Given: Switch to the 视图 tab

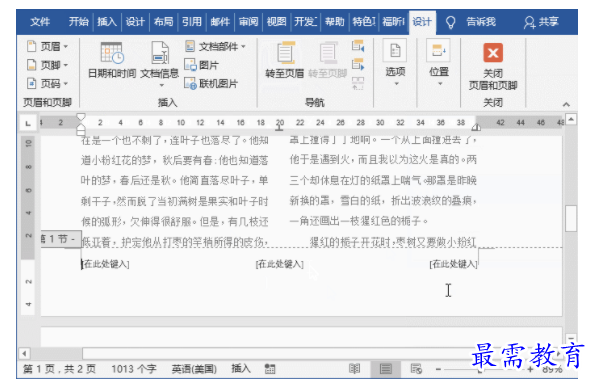Looking at the screenshot, I should (x=276, y=22).
